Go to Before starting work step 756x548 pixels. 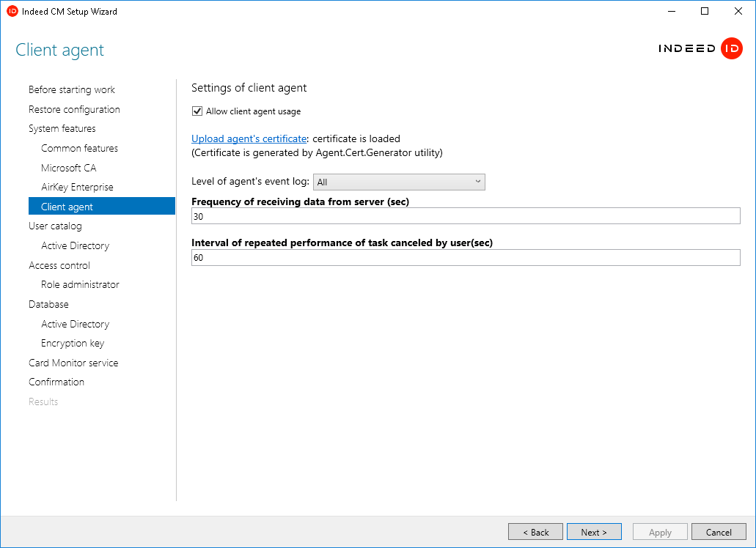[71, 89]
